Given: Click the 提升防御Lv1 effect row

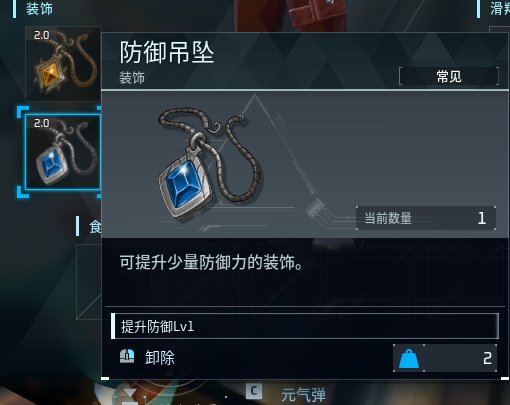Looking at the screenshot, I should click(x=305, y=326).
